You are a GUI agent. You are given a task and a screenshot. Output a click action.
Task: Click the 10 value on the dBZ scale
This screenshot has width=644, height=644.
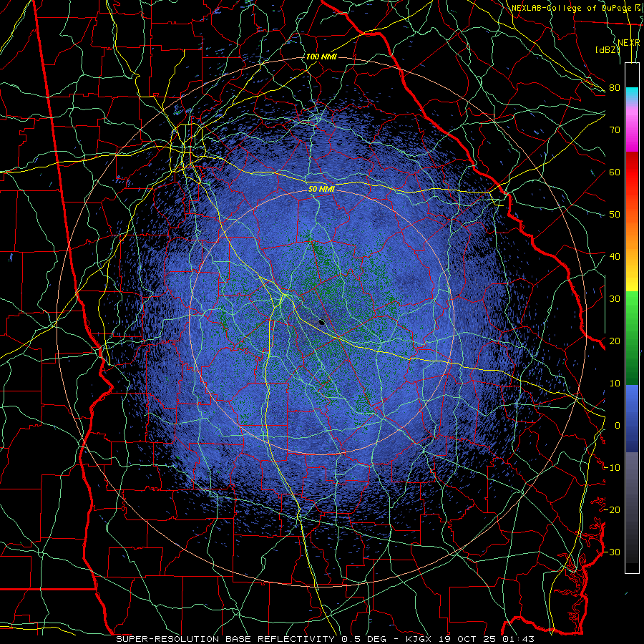coord(615,384)
